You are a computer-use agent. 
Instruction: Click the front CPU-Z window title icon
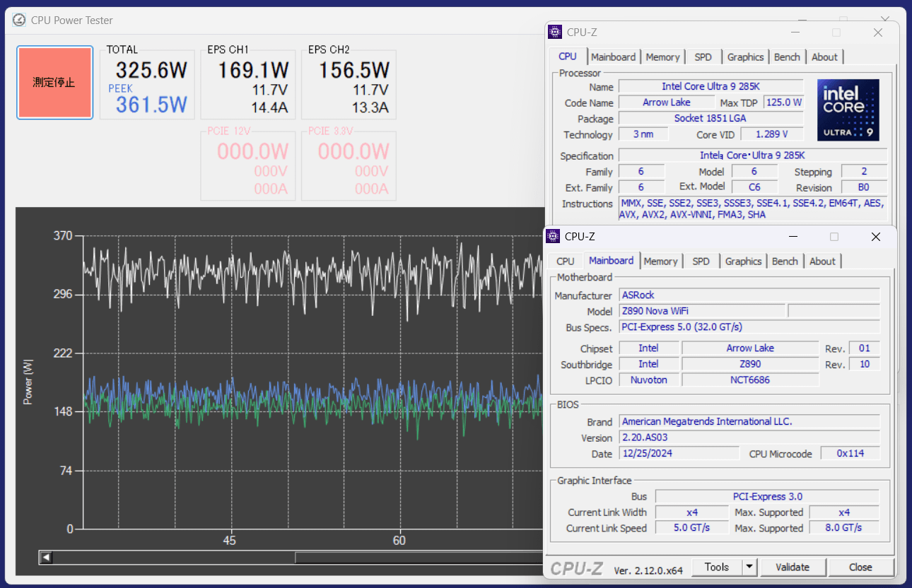click(x=554, y=236)
